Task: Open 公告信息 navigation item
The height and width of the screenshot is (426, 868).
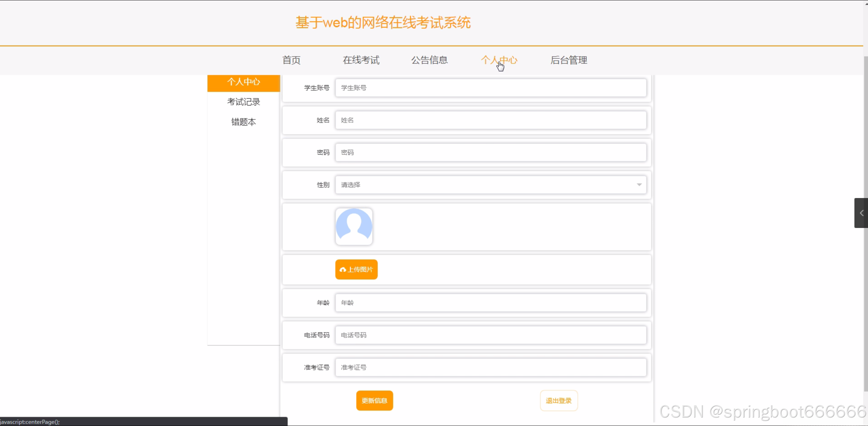Action: 429,60
